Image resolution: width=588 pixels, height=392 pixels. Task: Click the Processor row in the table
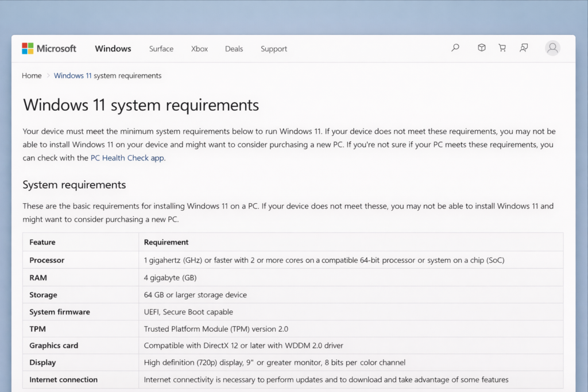[47, 260]
